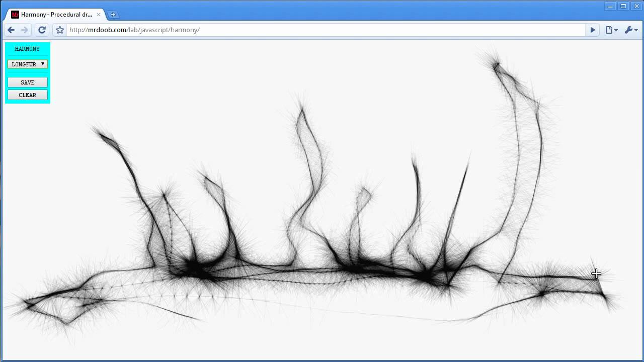Viewport: 644px width, 362px height.
Task: Click the reload page icon
Action: 42,30
